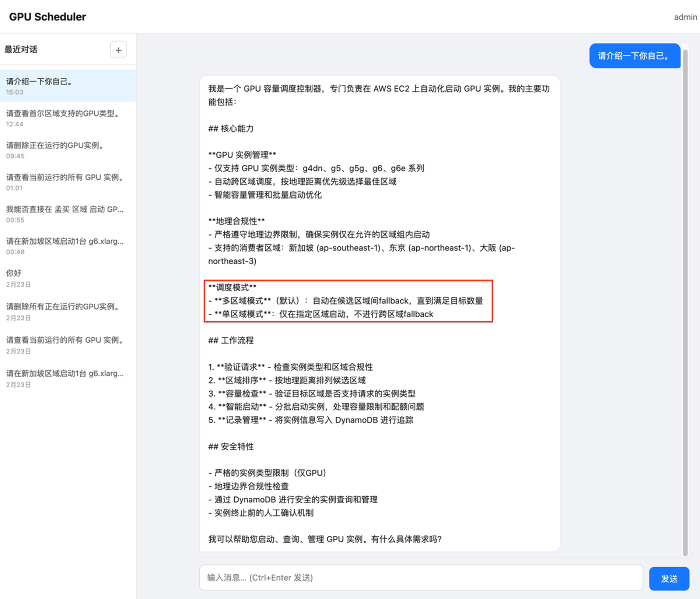
Task: Click the blue user message bubble
Action: (634, 56)
